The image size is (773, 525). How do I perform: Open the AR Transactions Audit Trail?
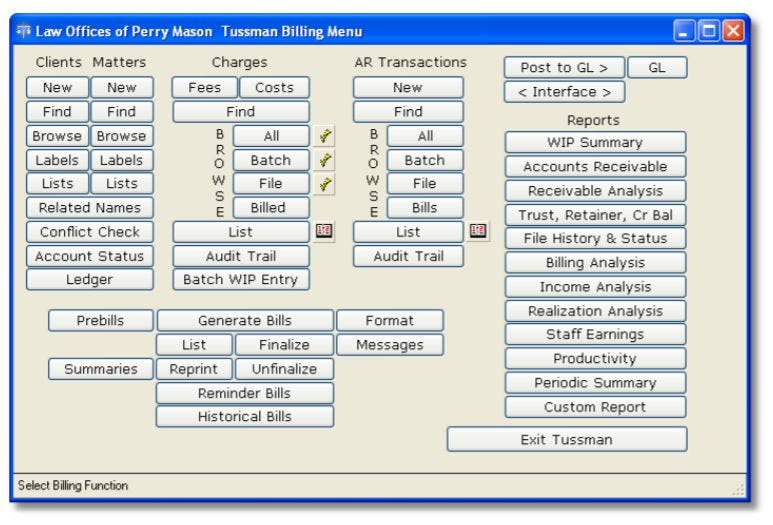point(408,256)
